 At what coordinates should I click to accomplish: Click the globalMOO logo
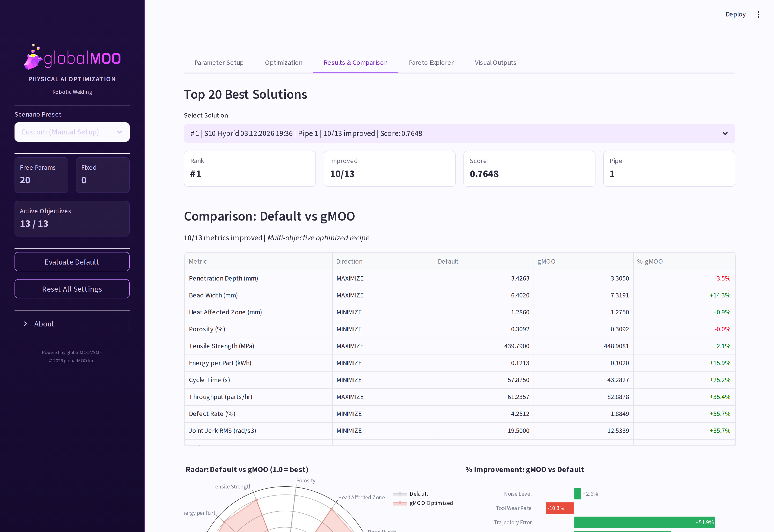(x=72, y=57)
